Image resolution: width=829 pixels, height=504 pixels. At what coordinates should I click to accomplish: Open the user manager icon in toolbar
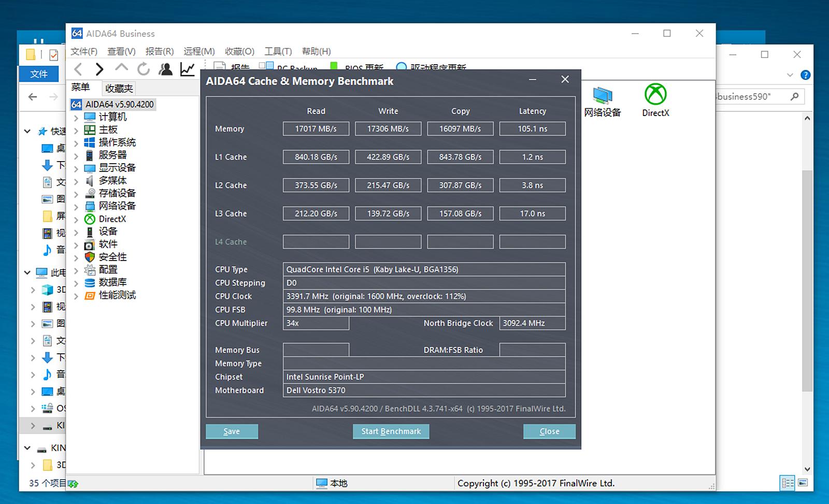pos(166,69)
